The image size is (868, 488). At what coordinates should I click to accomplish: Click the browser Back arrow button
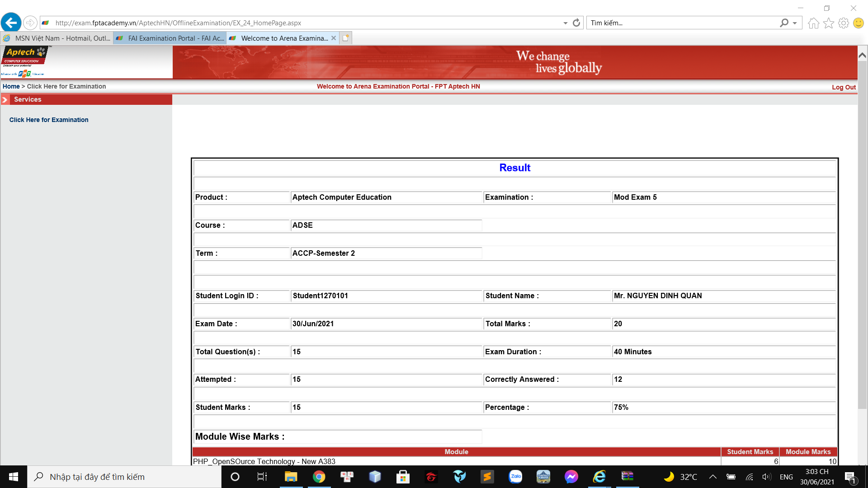pyautogui.click(x=11, y=22)
